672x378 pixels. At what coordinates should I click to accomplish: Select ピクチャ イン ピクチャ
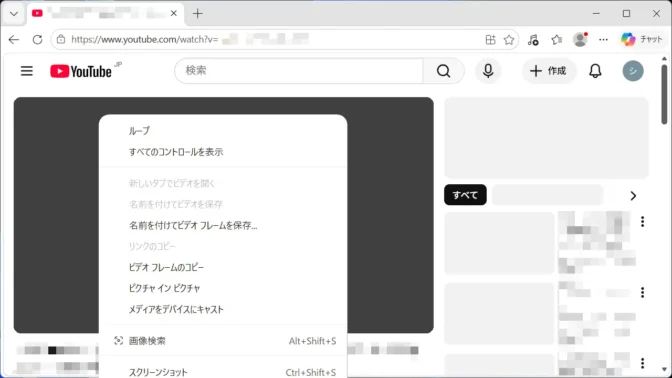[x=223, y=288]
